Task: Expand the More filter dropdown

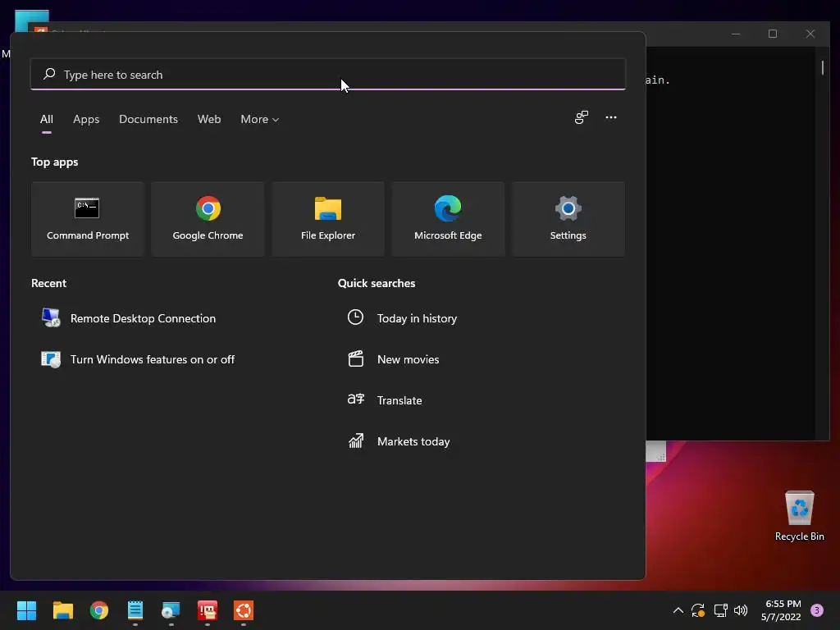Action: point(260,119)
